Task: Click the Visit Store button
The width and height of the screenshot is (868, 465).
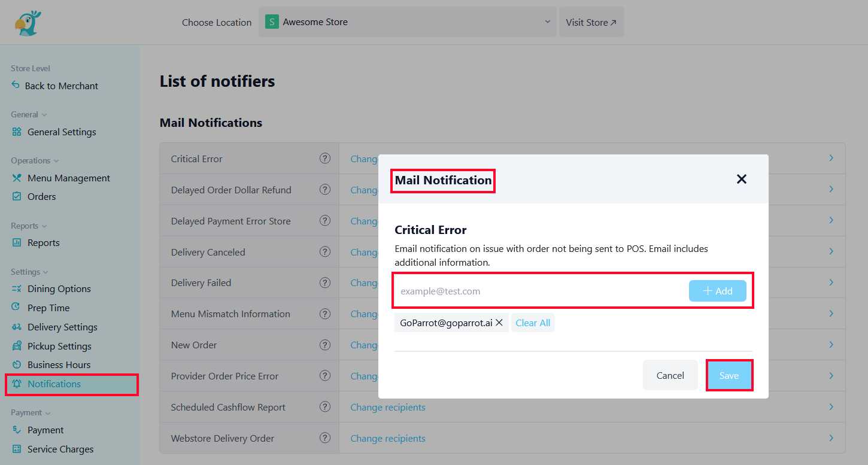Action: (591, 22)
